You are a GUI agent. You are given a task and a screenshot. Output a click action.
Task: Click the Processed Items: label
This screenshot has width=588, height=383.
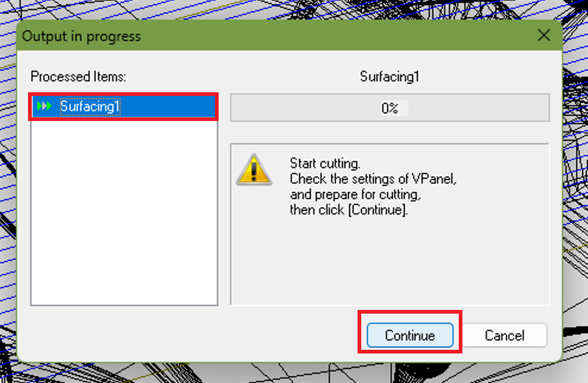click(78, 77)
